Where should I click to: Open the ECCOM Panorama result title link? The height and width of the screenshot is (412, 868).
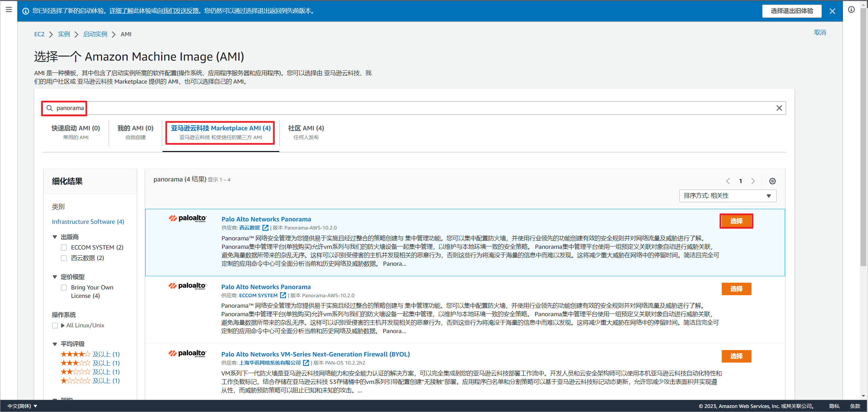(x=266, y=287)
